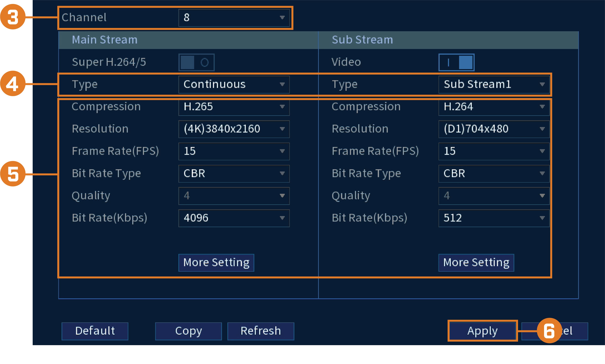605x364 pixels.
Task: Open Main Stream Bit Rate(Kbps) dropdown 4096
Action: [234, 218]
